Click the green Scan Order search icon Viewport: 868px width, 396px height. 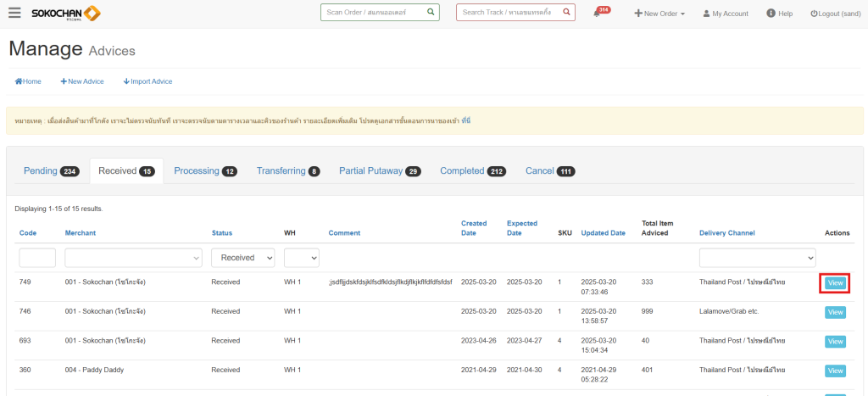tap(431, 12)
